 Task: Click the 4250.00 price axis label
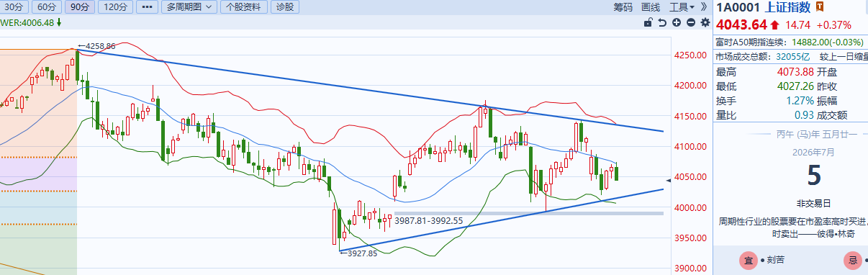(691, 55)
